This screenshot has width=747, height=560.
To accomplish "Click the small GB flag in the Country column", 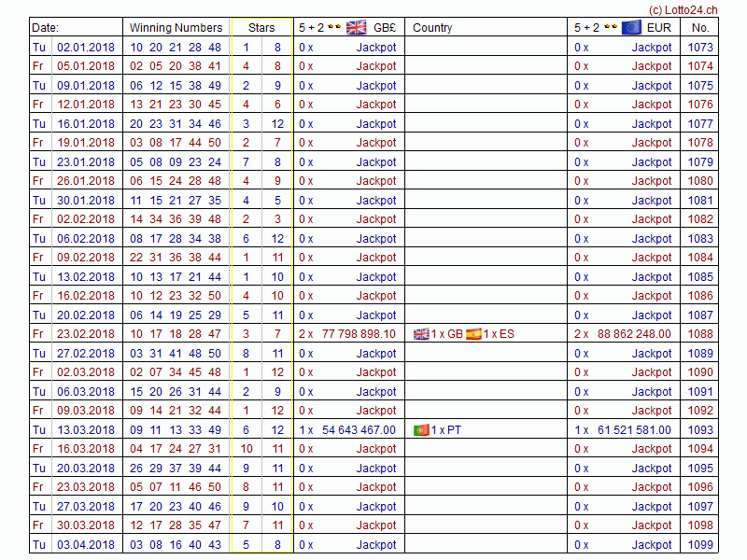I will point(421,334).
